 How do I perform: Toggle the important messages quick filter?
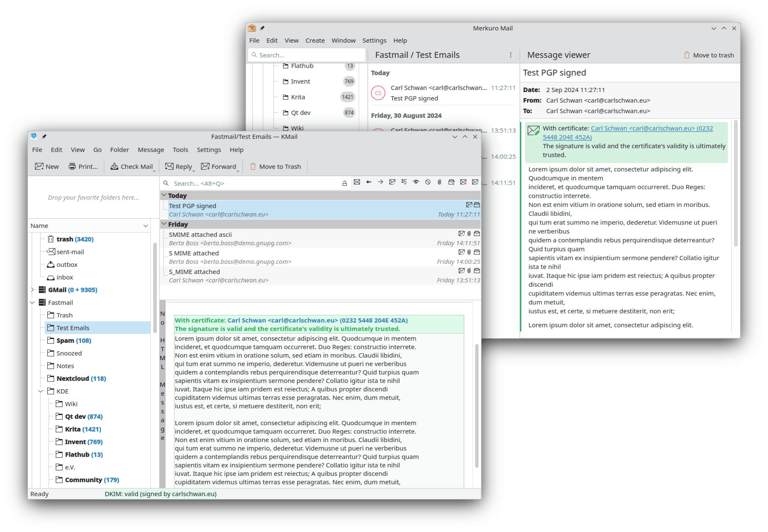(x=392, y=182)
